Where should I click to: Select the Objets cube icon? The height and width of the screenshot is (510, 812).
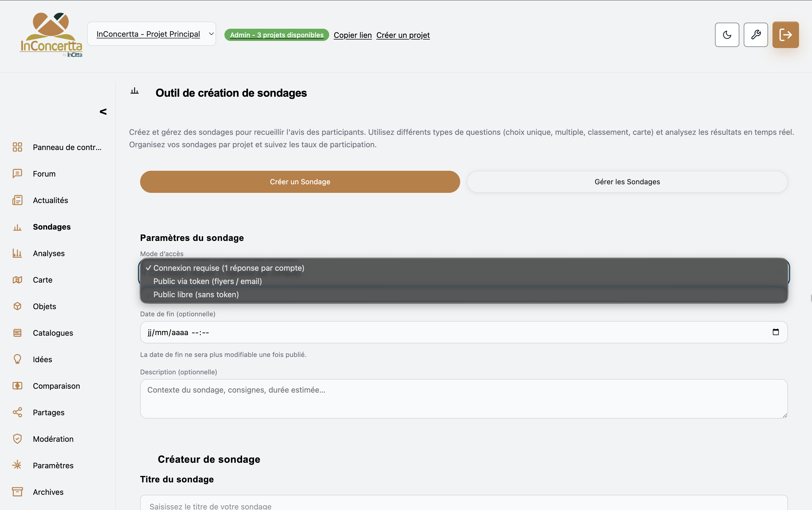click(17, 306)
